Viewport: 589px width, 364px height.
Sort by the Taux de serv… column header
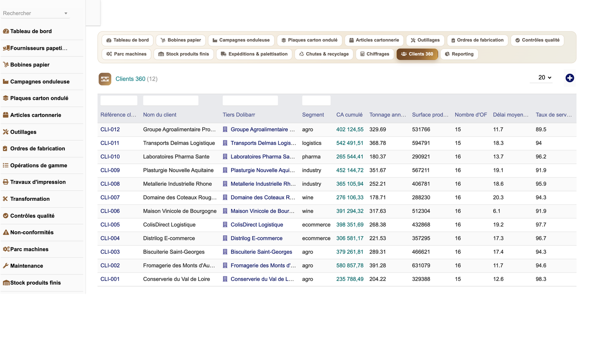pyautogui.click(x=554, y=115)
